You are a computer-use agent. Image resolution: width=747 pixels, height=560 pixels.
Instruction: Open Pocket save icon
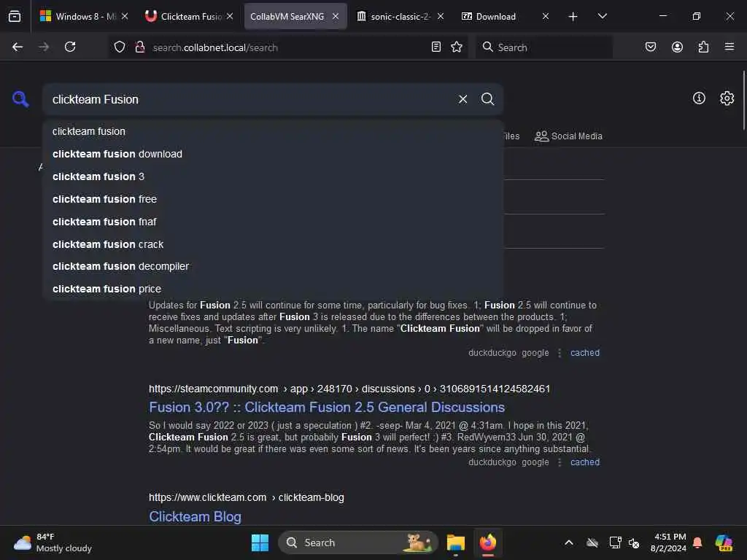click(x=651, y=47)
